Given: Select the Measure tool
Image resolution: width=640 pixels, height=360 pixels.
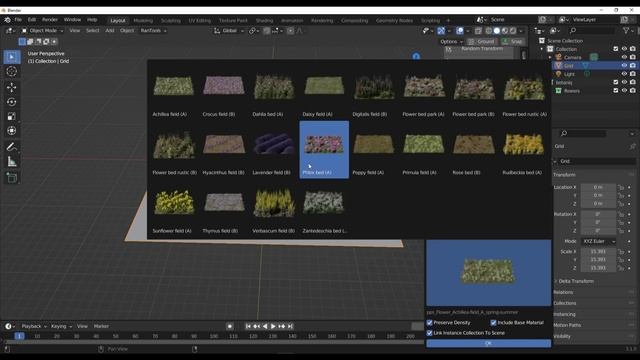Looking at the screenshot, I should 12,162.
